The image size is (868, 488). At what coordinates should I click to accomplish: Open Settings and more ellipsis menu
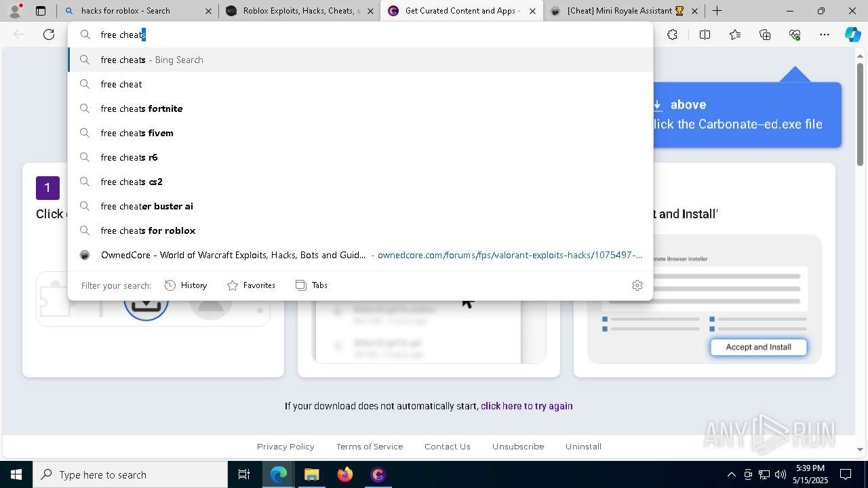point(825,35)
